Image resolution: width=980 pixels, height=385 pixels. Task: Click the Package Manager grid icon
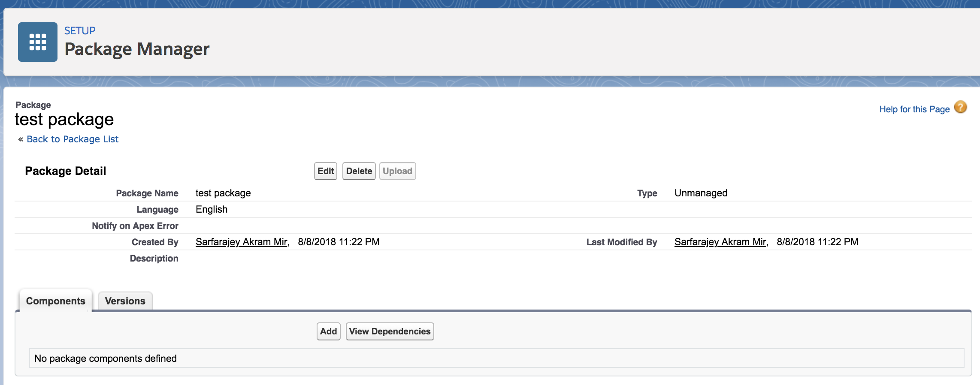click(x=38, y=42)
